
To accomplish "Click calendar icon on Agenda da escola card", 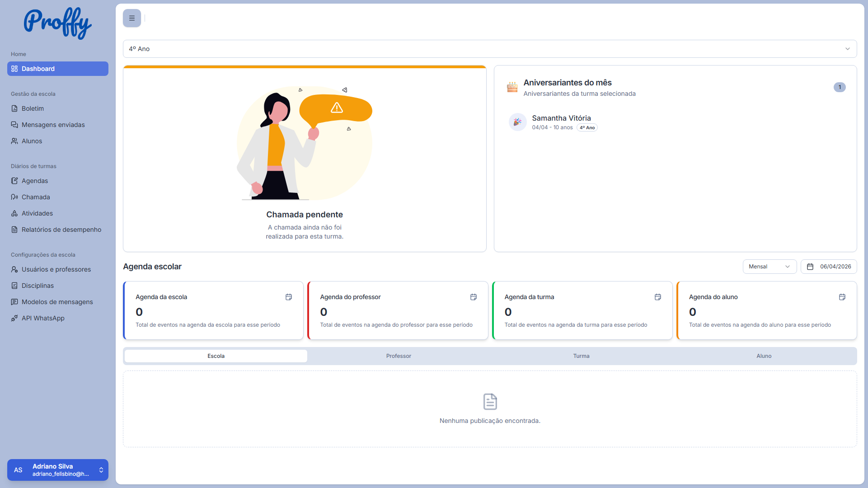I will point(289,297).
